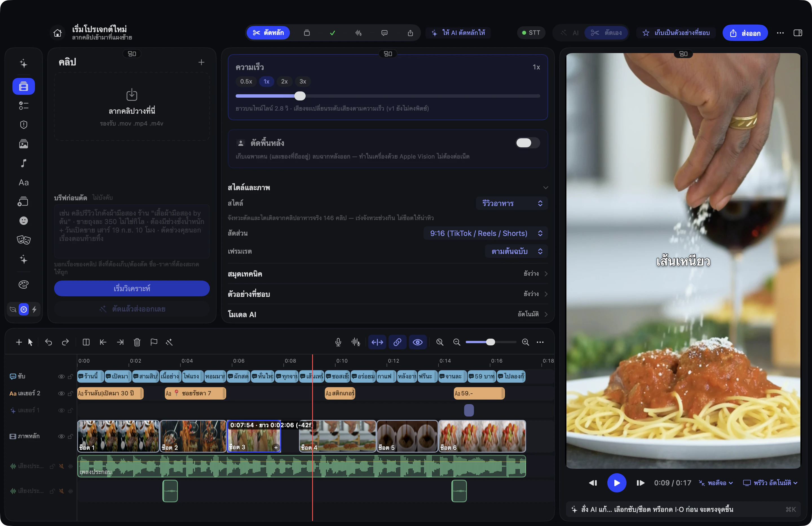The image size is (812, 526).
Task: Hide ภาพหลัก track with eye icon
Action: (61, 436)
